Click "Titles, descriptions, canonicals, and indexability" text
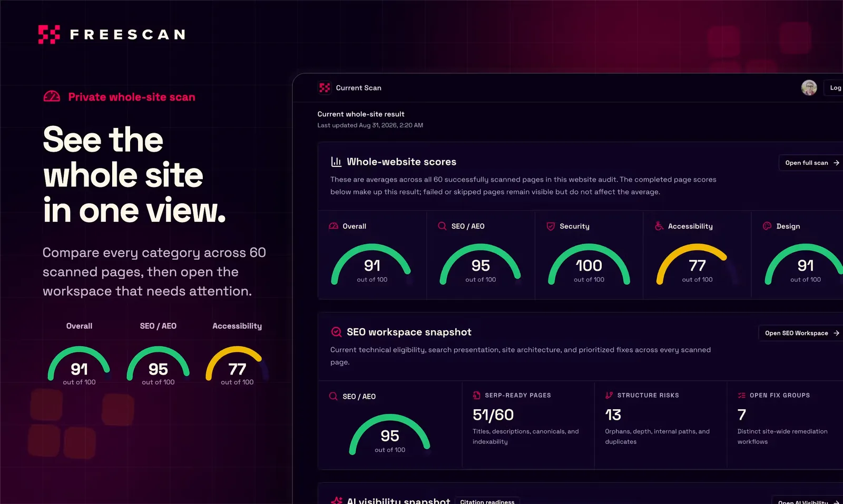843x504 pixels. click(526, 437)
